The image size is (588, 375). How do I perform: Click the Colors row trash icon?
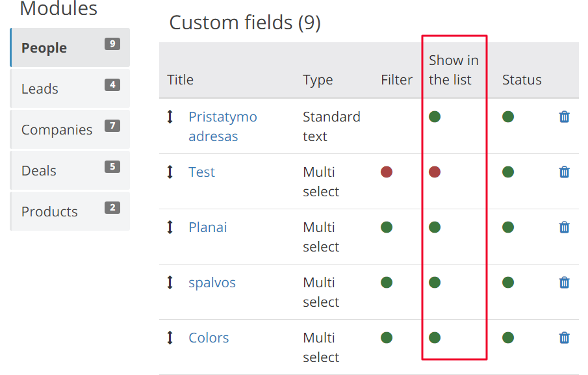pos(564,337)
